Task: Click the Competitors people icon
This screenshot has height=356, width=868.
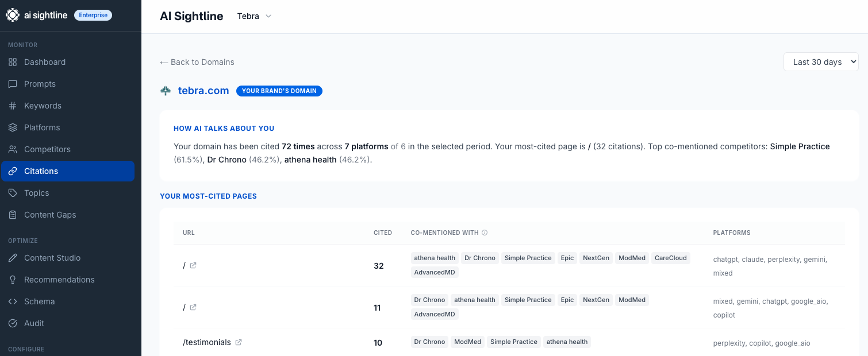Action: [x=13, y=149]
